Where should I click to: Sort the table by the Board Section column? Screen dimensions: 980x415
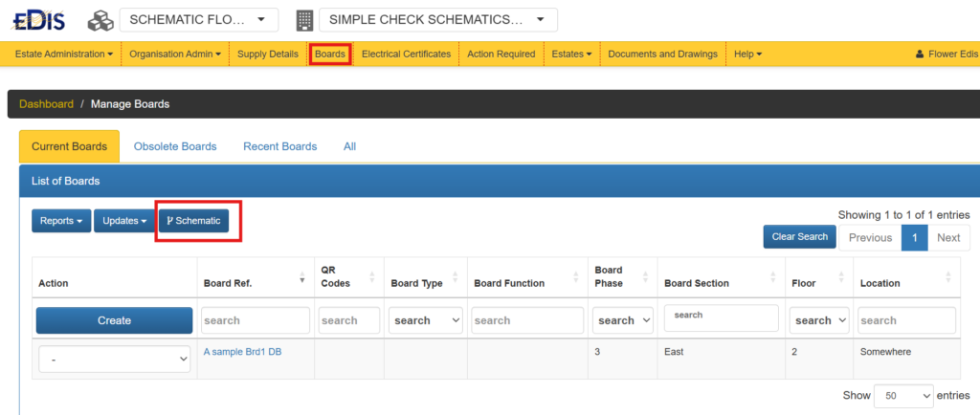click(771, 277)
